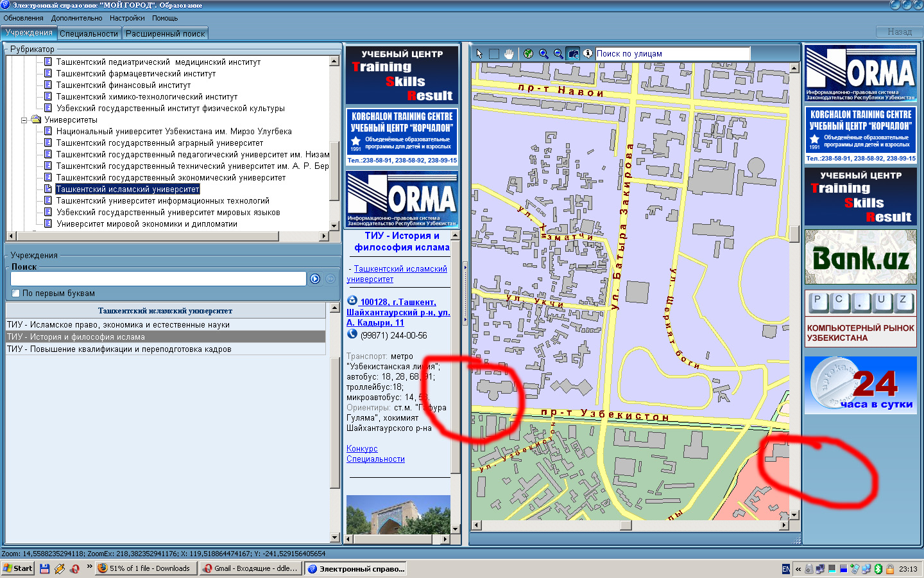Open document icon for Ташкентский финансовый институт
Screen dimensions: 924x578
48,85
